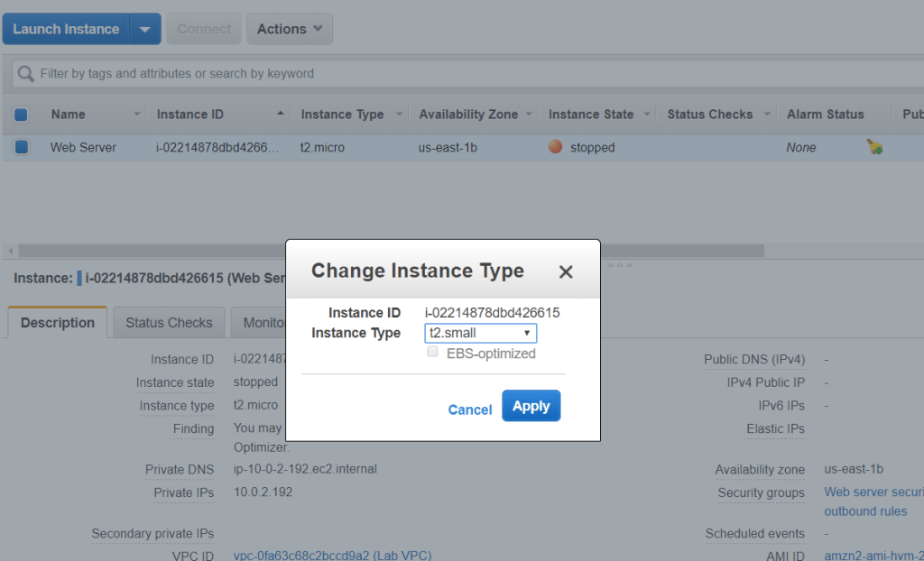The width and height of the screenshot is (924, 561).
Task: Select the Description tab
Action: click(58, 323)
